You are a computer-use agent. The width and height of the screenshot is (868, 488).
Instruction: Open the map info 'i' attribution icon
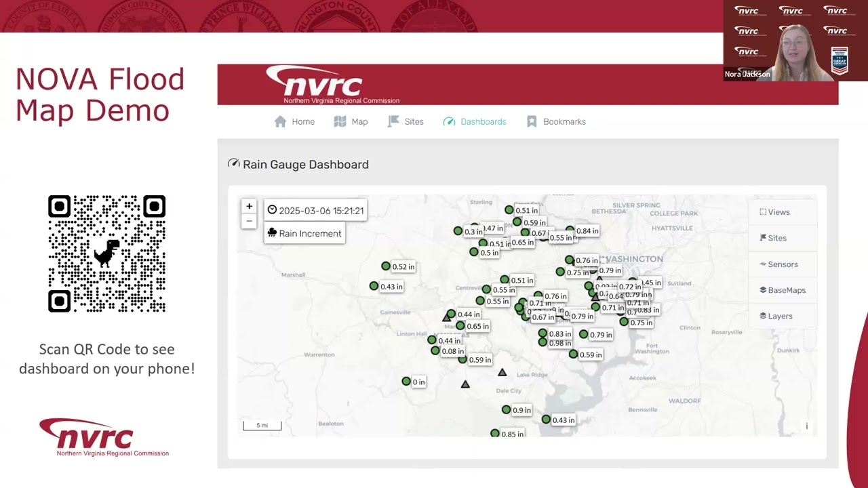pos(806,426)
